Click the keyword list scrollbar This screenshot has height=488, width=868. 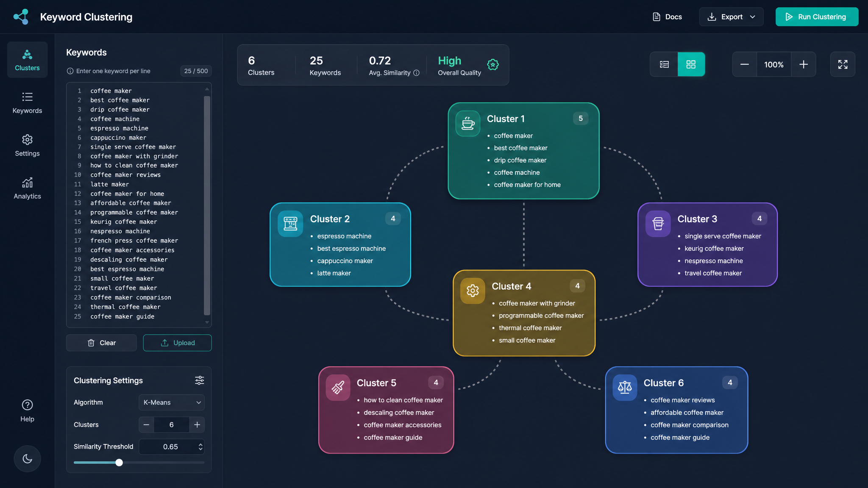click(207, 205)
